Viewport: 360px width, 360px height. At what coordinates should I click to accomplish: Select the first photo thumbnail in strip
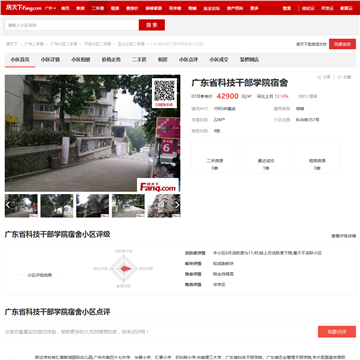[21, 206]
